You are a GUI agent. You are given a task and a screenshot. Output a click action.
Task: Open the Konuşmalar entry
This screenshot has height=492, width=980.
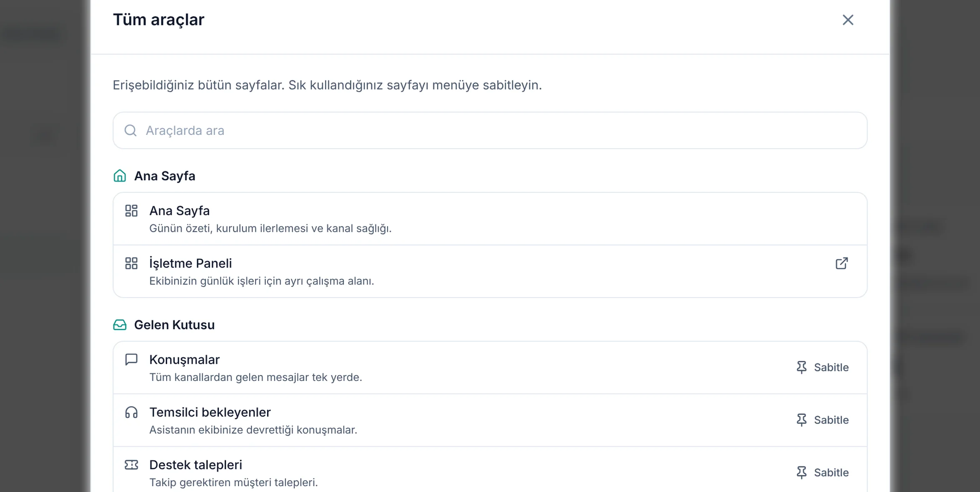(490, 368)
